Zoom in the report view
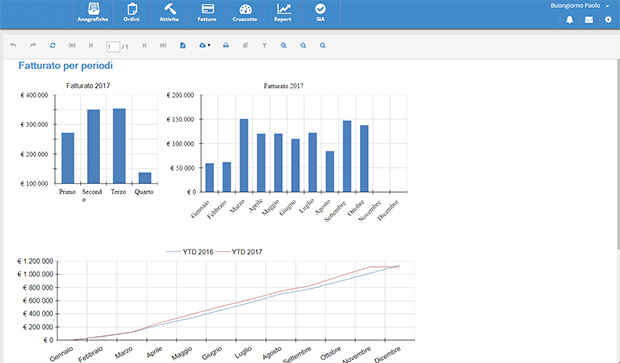620x363 pixels. (284, 45)
